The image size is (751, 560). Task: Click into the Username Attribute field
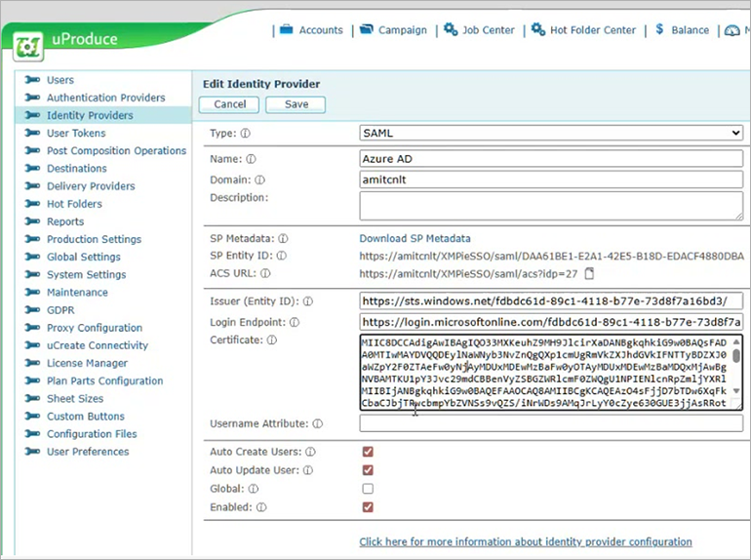point(551,423)
